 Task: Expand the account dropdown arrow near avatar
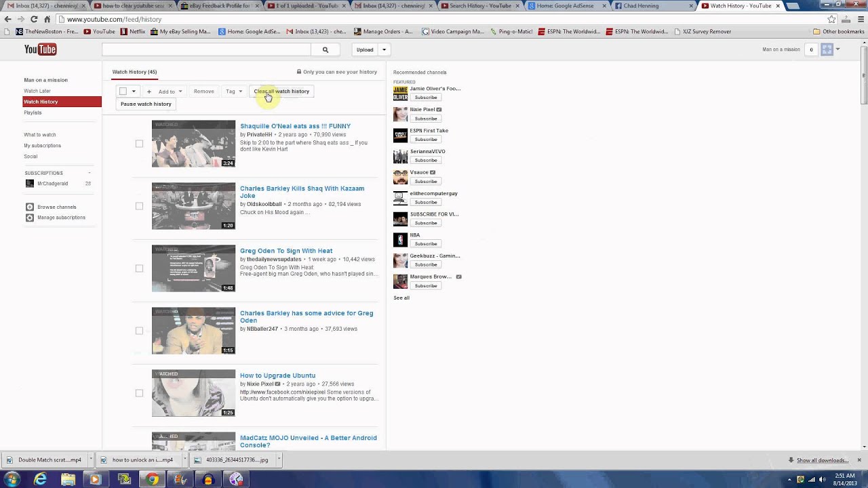click(x=837, y=49)
